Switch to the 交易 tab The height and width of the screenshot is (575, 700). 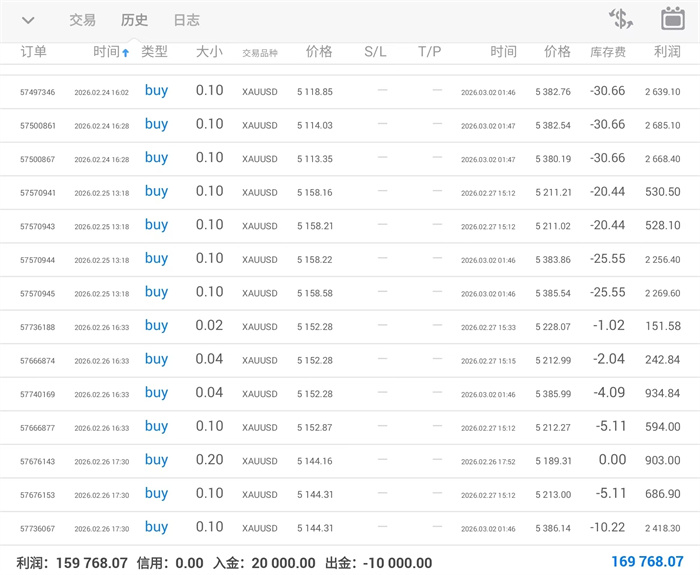coord(83,20)
